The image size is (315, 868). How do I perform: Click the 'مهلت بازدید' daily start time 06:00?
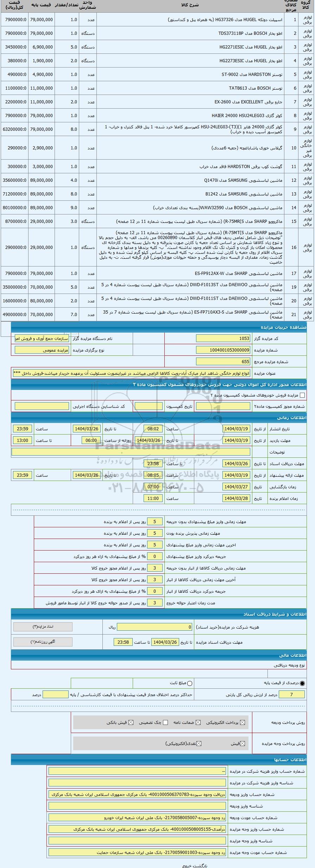[91, 441]
